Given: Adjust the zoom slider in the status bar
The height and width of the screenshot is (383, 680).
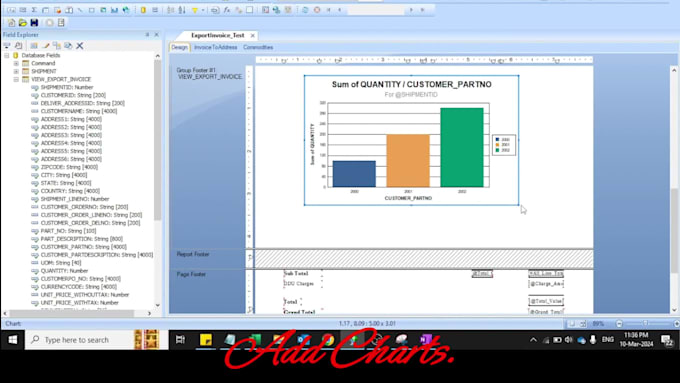Looking at the screenshot, I should pyautogui.click(x=646, y=324).
